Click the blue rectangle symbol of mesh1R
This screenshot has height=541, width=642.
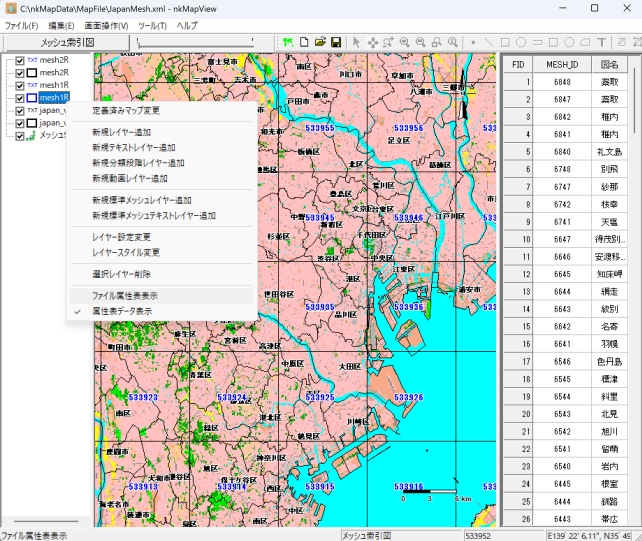point(33,98)
